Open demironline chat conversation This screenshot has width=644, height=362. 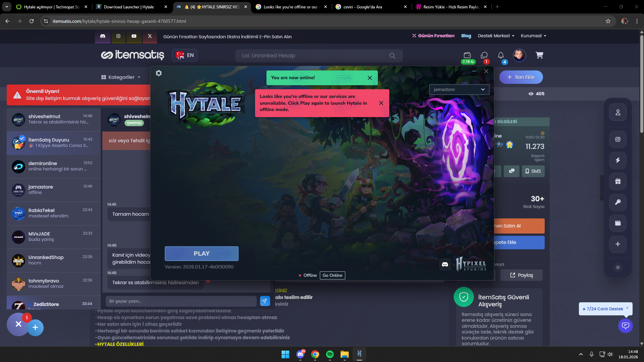point(54,166)
